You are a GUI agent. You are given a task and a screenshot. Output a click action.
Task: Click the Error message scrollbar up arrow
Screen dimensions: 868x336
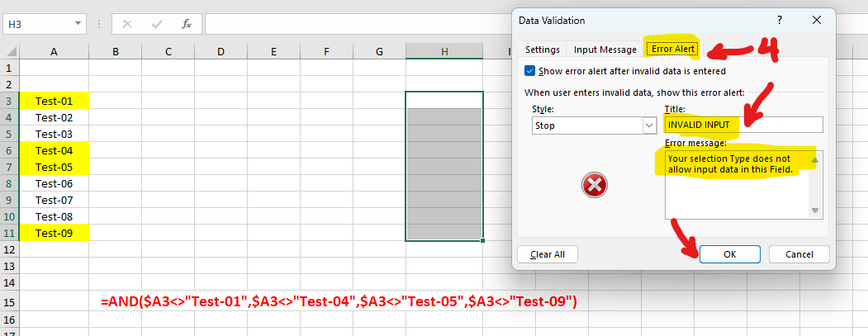point(815,160)
